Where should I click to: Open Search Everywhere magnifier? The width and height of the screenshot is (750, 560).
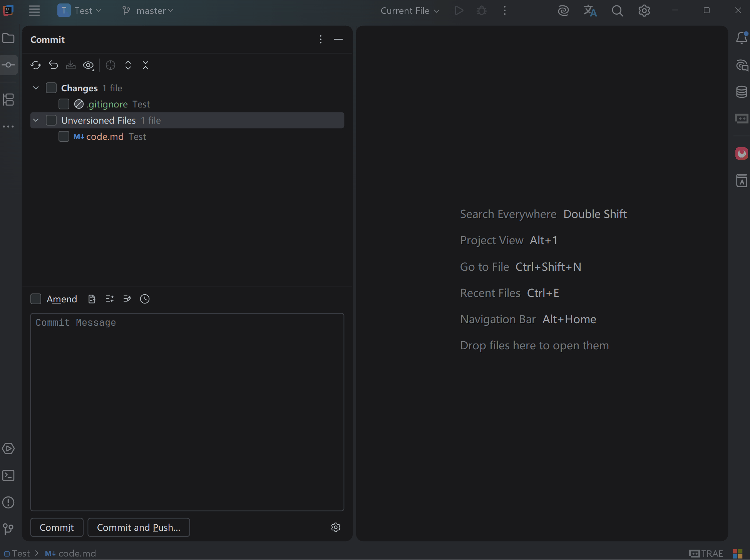coord(617,11)
